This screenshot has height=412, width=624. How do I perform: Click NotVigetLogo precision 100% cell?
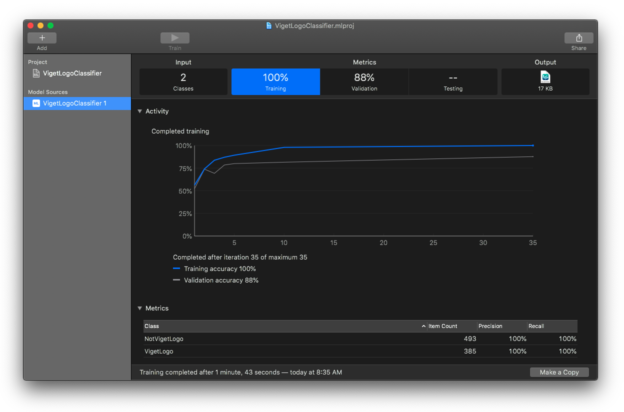pyautogui.click(x=517, y=339)
